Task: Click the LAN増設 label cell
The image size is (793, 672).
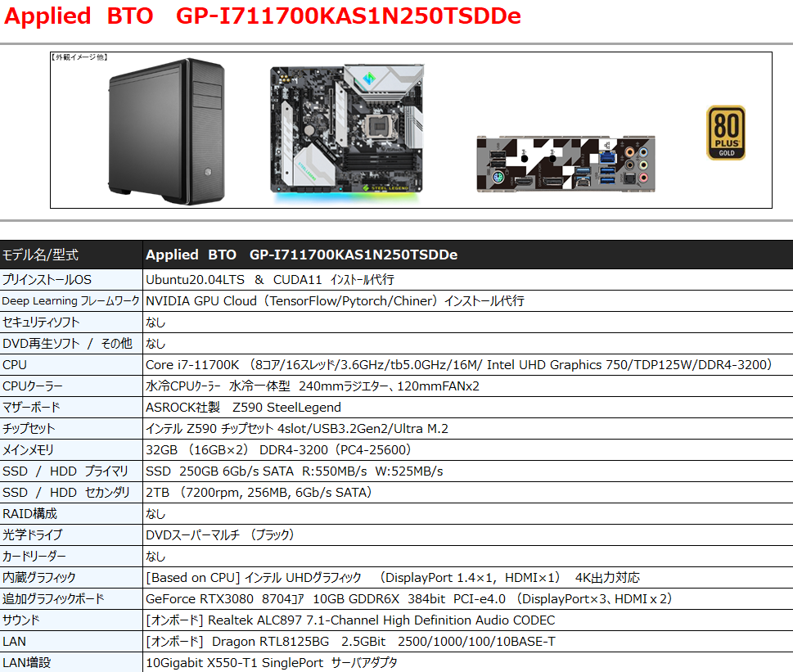Action: click(x=71, y=661)
